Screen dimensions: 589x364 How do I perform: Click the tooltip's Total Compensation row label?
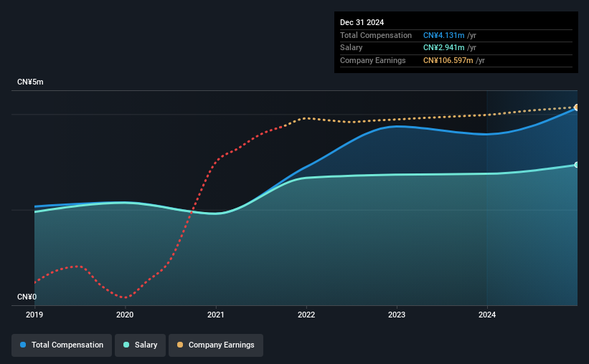(376, 35)
